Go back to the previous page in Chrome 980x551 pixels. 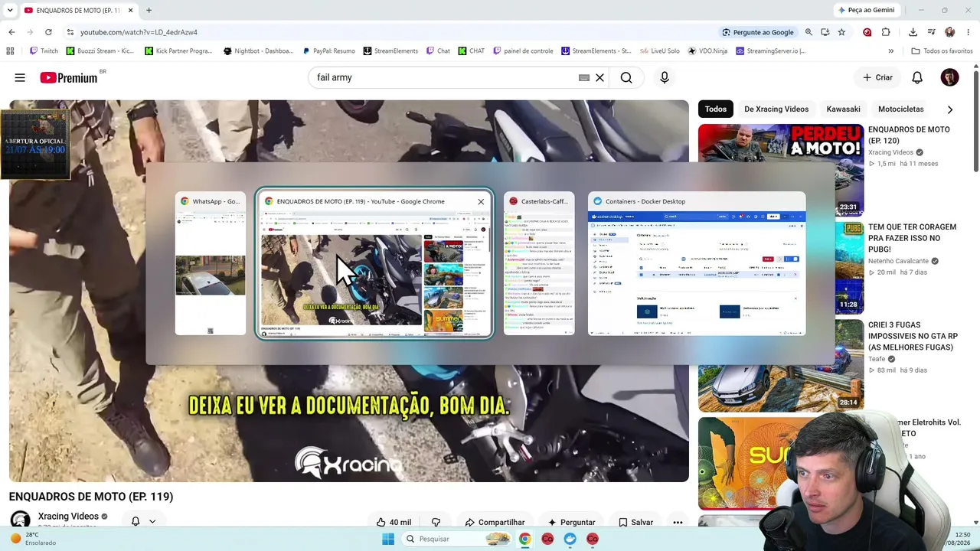click(11, 32)
